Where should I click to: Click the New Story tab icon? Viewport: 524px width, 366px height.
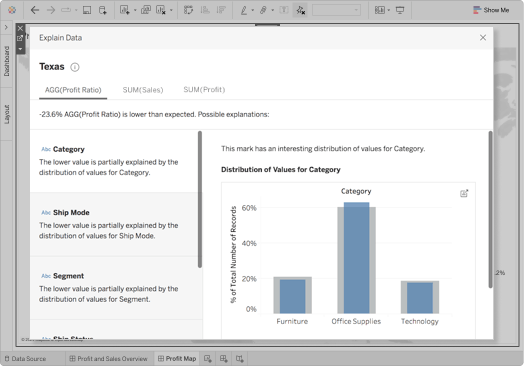pos(240,359)
